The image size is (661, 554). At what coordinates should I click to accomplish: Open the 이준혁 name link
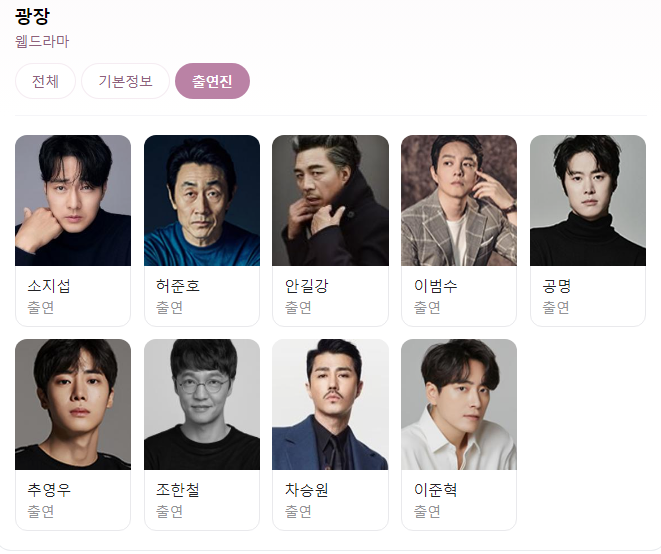click(x=435, y=490)
